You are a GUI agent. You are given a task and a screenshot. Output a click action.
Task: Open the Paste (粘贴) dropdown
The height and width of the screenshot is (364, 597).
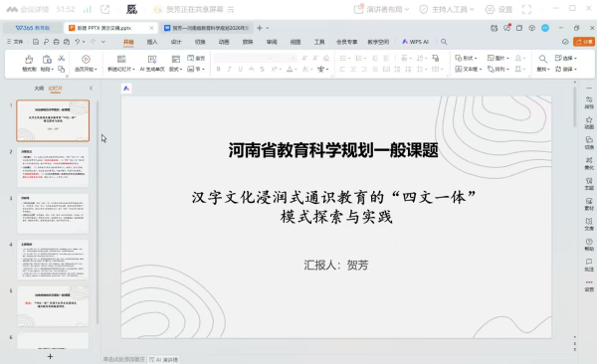tap(47, 69)
